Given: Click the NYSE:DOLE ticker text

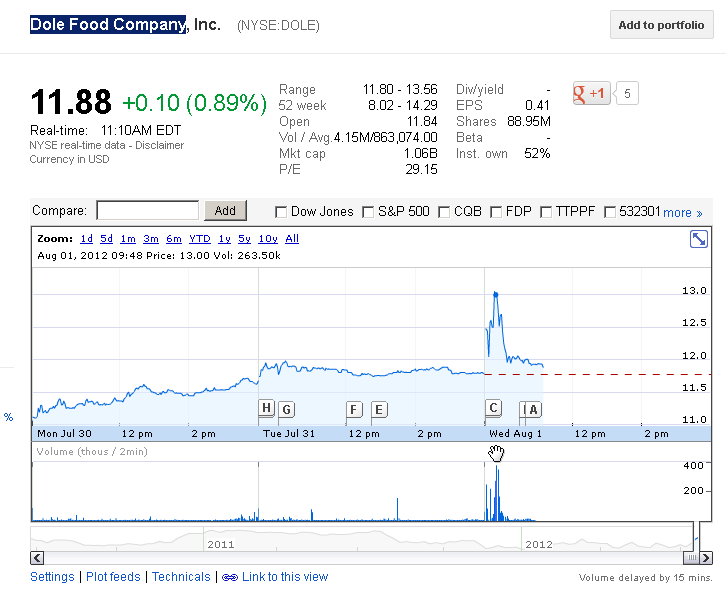Looking at the screenshot, I should (278, 25).
